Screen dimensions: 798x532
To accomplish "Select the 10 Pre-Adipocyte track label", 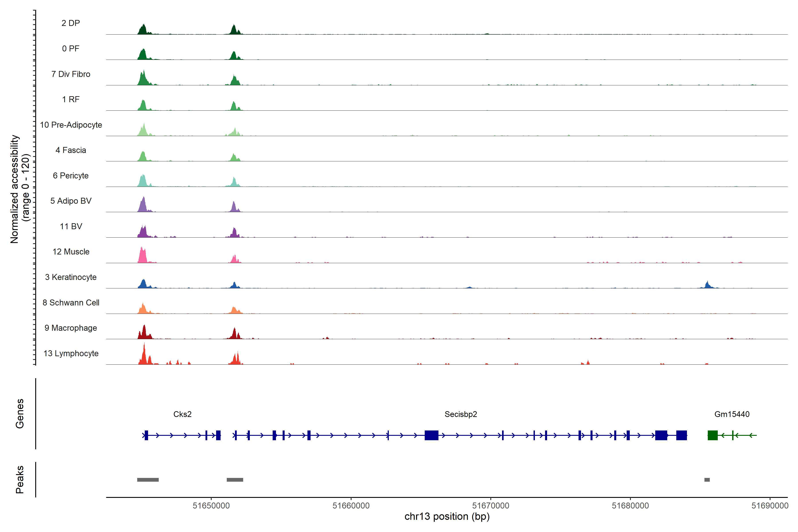I will (71, 125).
